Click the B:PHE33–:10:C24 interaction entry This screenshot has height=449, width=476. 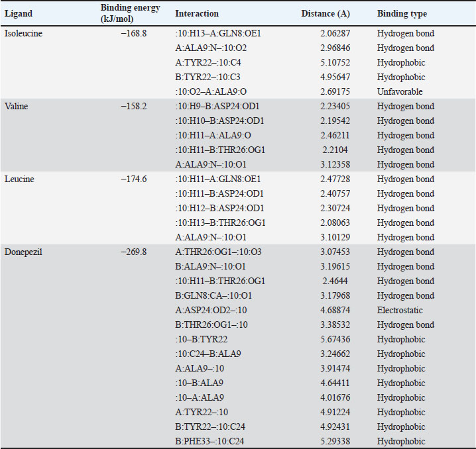pos(212,442)
